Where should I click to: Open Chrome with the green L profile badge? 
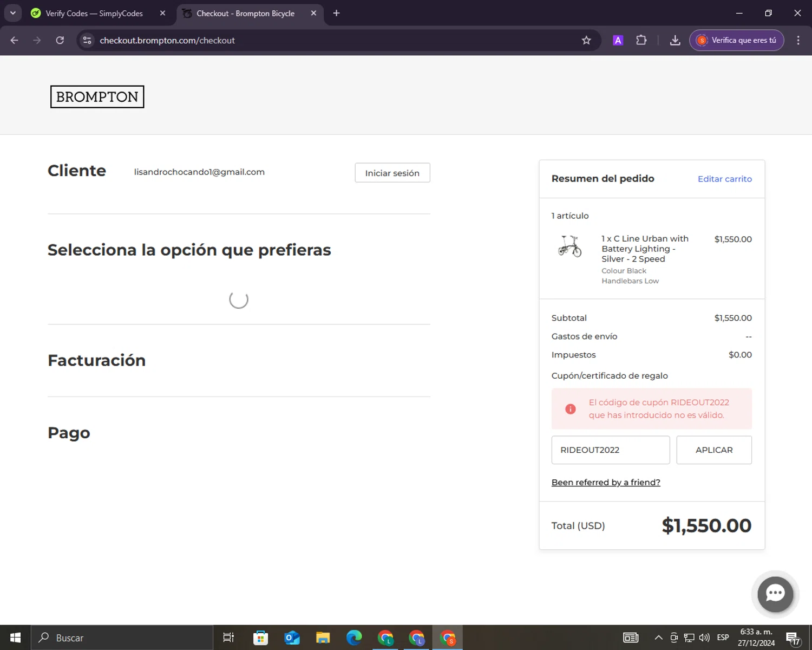click(385, 638)
